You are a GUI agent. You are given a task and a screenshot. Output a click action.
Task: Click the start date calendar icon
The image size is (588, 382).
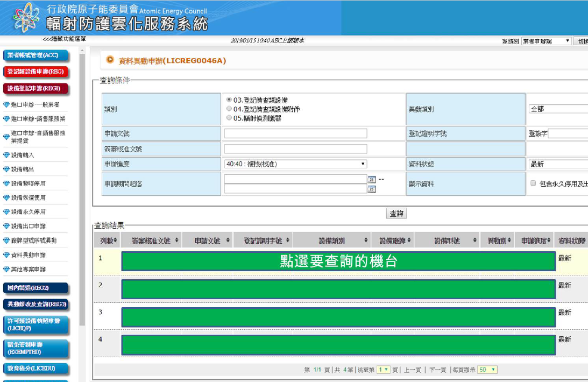point(371,179)
